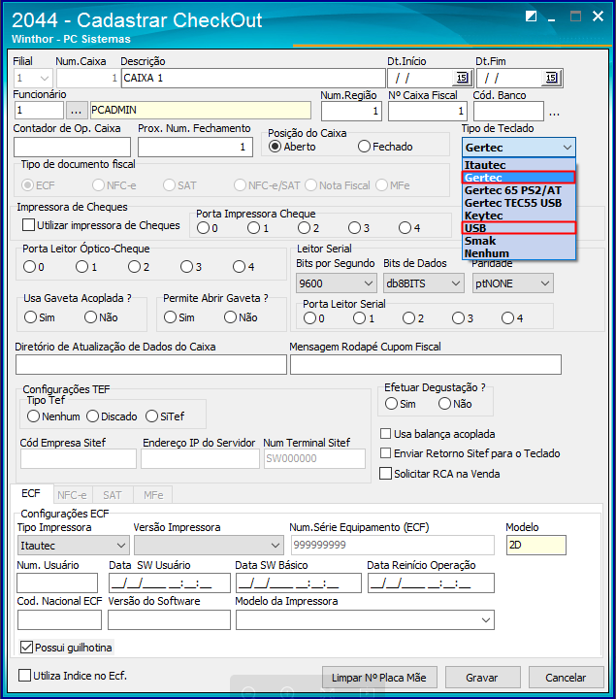Click the Prox. Num. Fechamento field
Screen dimensions: 616x699
point(195,147)
